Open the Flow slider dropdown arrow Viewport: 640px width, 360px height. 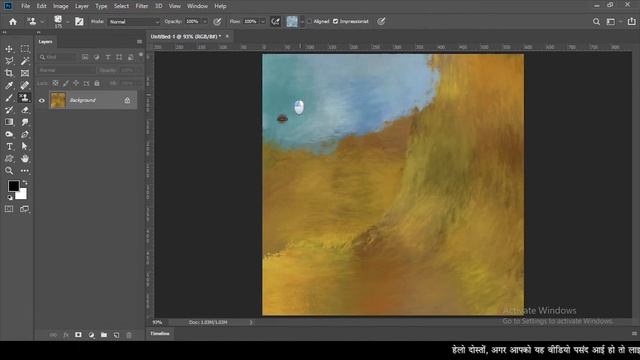(x=263, y=22)
